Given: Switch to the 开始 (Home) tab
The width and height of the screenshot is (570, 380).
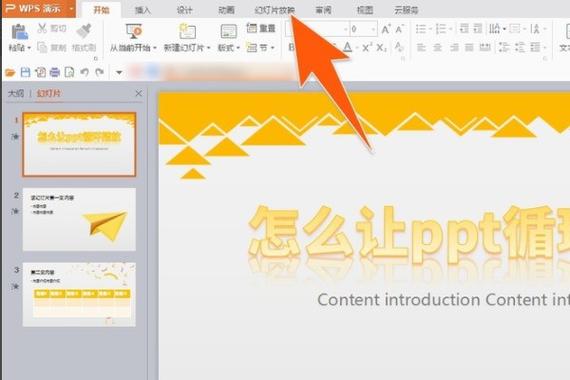Looking at the screenshot, I should click(101, 10).
